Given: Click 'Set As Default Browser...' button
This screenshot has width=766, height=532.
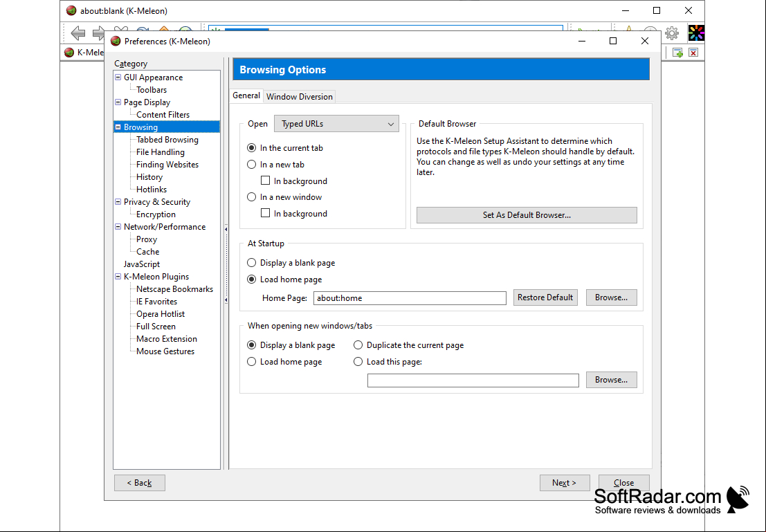Looking at the screenshot, I should pos(527,215).
